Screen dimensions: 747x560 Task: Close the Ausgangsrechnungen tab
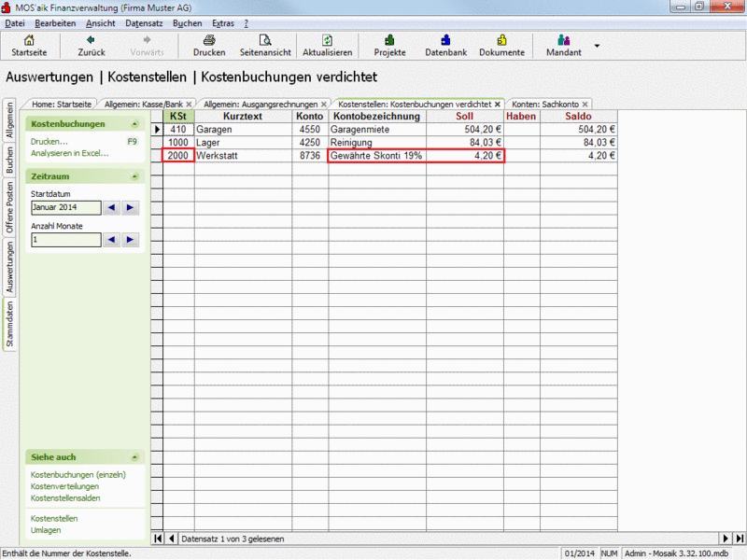324,105
